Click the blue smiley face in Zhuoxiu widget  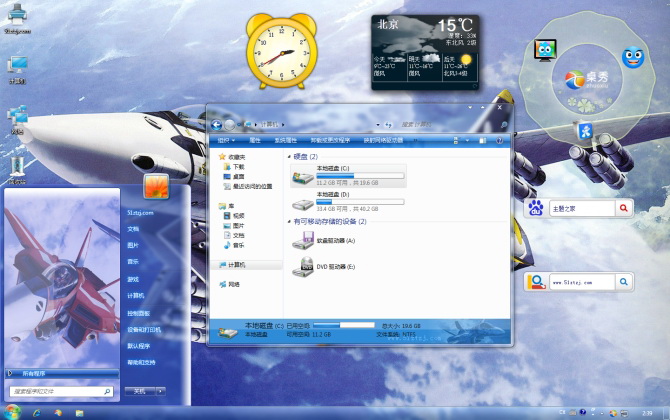633,58
